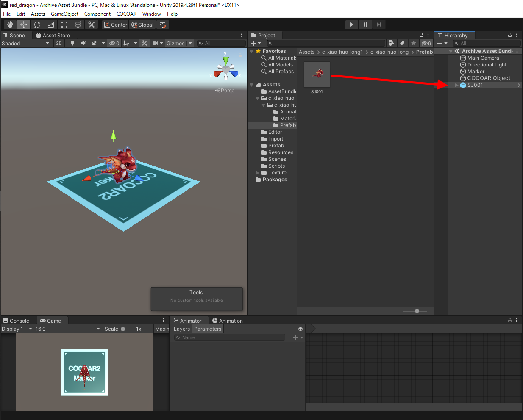
Task: Toggle scene lighting bulb icon
Action: pyautogui.click(x=72, y=43)
